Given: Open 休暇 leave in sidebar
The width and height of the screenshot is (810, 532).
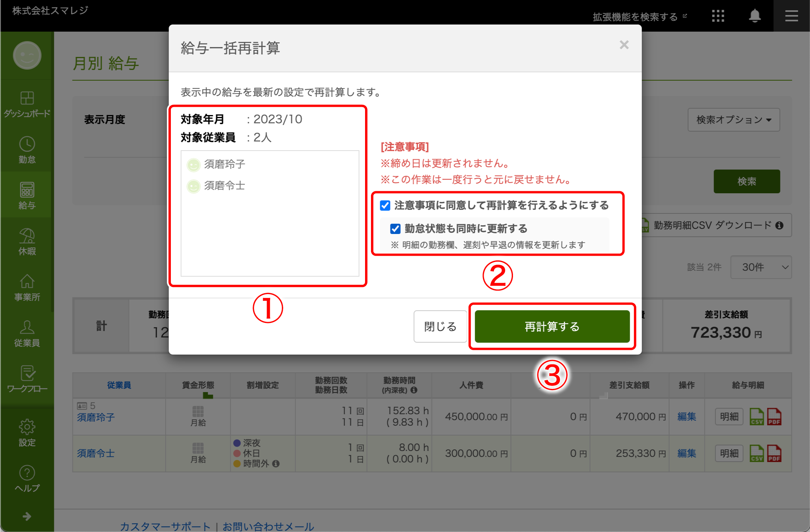Looking at the screenshot, I should (27, 241).
